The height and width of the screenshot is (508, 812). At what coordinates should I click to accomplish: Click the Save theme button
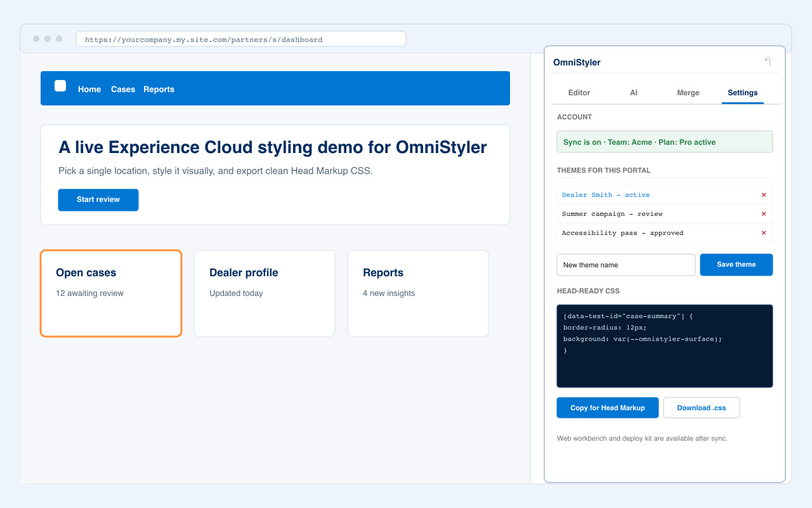click(x=737, y=265)
